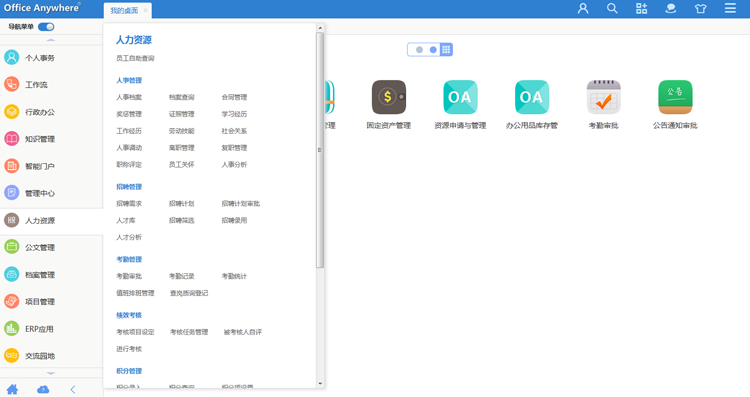Open 员工自助查询 in the flyout
This screenshot has width=750, height=397.
135,58
